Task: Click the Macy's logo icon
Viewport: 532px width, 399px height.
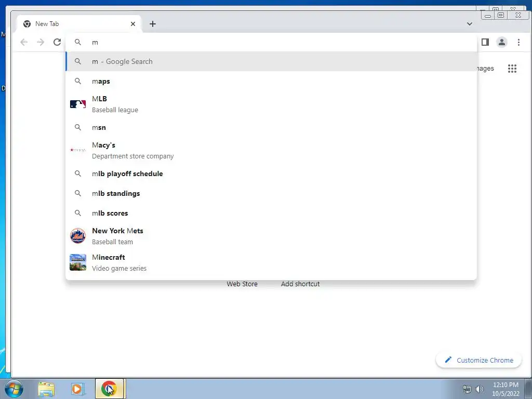Action: coord(78,150)
